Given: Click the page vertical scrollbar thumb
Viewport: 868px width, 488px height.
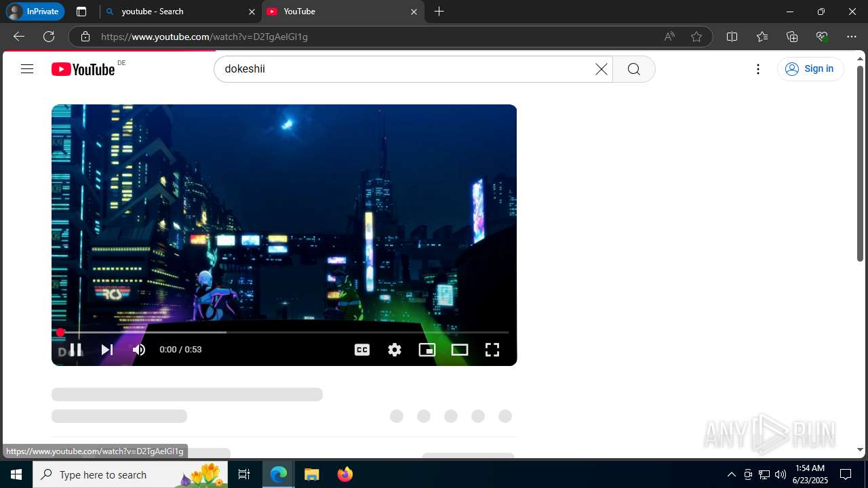Looking at the screenshot, I should [x=860, y=163].
